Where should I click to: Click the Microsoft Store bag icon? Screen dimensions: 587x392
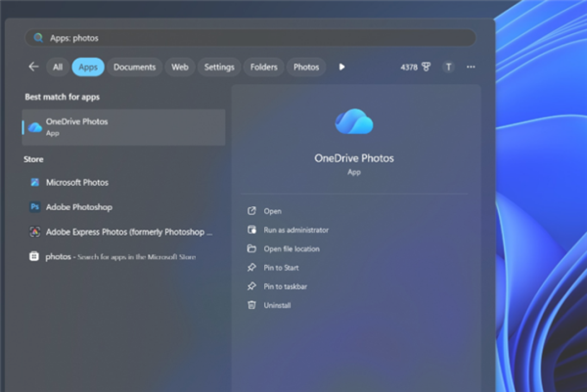34,257
